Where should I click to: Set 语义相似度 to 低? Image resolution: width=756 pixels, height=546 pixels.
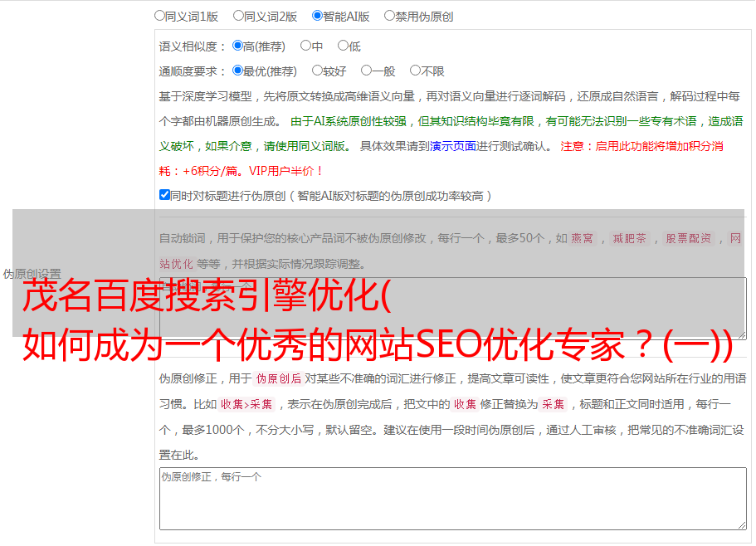click(343, 46)
